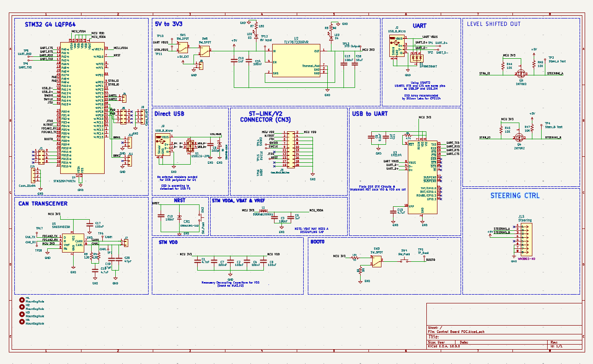Select the J1 header near PB11-PB14 pins
This screenshot has height=364, width=593.
pyautogui.click(x=42, y=157)
